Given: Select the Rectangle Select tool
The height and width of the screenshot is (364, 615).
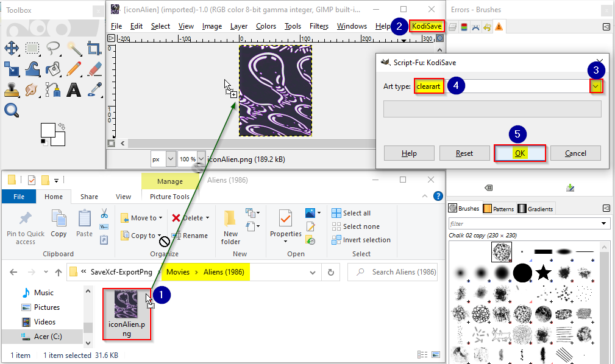Looking at the screenshot, I should 32,49.
